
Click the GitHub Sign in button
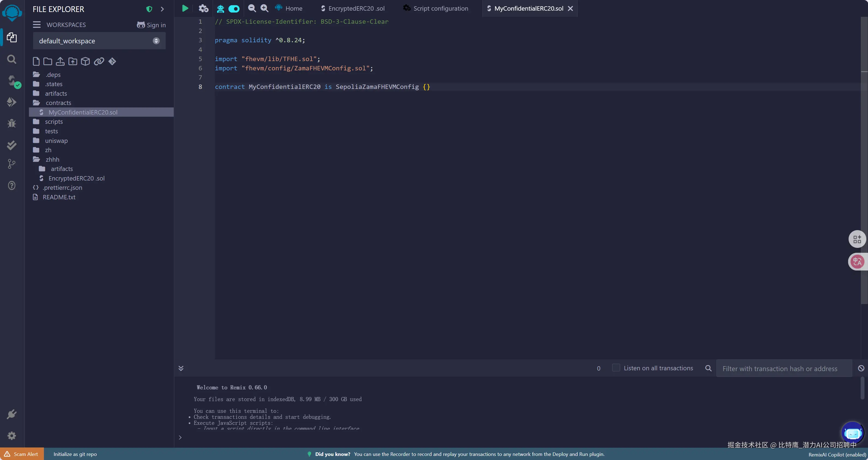point(151,25)
